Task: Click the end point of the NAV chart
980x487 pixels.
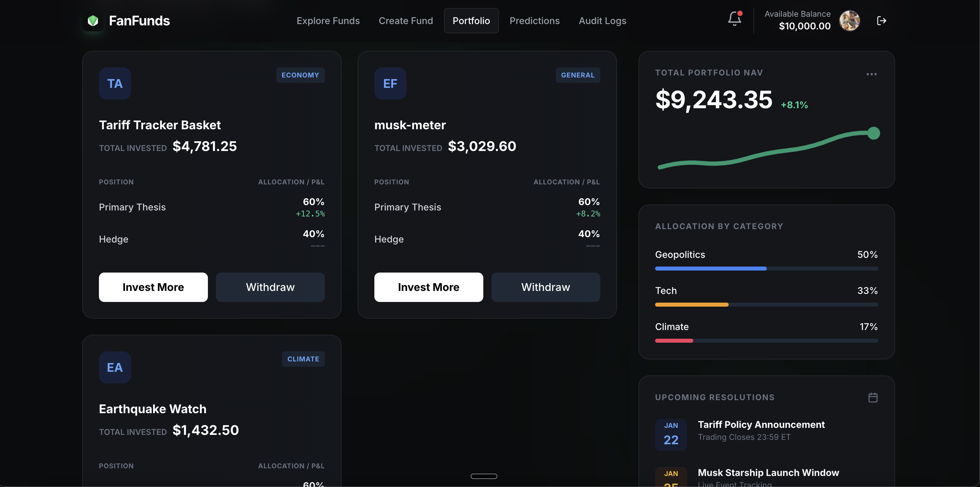Action: point(873,133)
